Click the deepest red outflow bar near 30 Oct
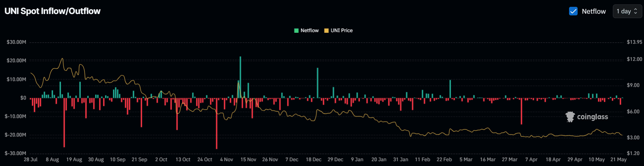This screenshot has height=166, width=644. tap(217, 123)
